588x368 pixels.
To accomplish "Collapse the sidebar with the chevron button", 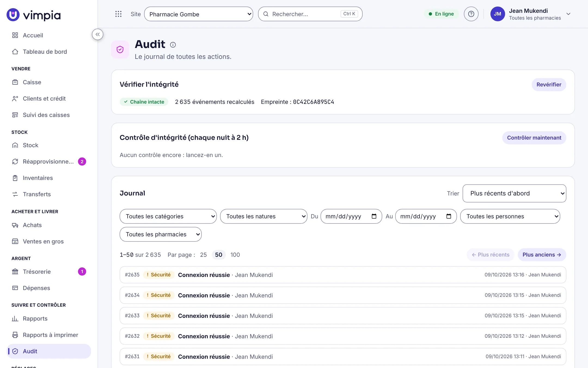I will (97, 34).
